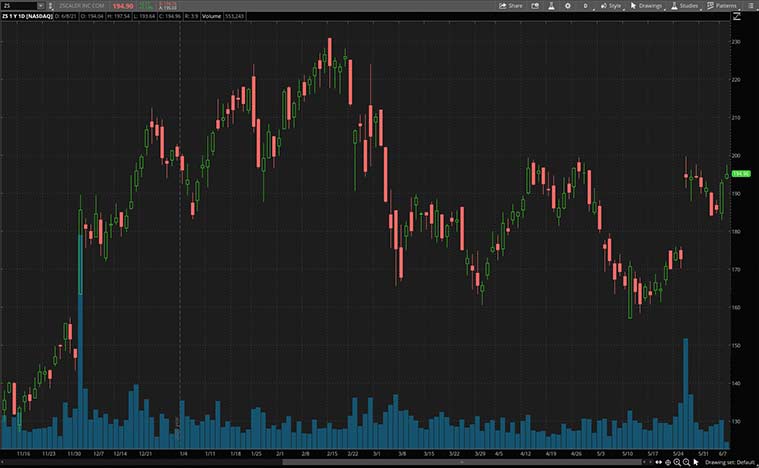
Task: Click the 5/24 date on time axis
Action: coord(678,454)
